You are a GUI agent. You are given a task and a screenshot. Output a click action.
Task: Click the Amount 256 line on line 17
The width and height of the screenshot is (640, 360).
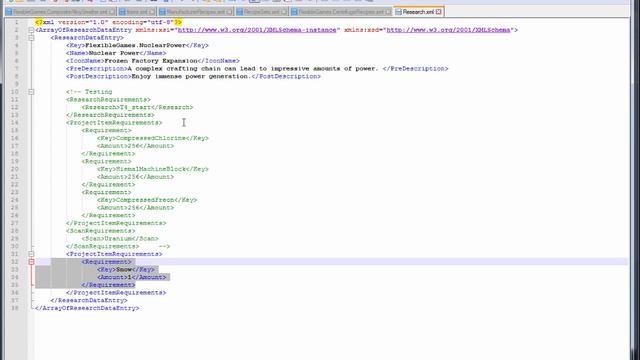(x=136, y=146)
